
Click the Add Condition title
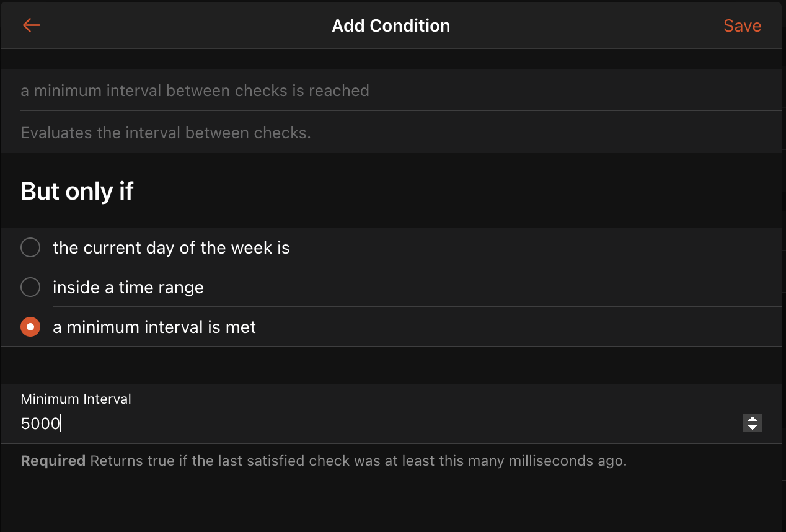pyautogui.click(x=391, y=26)
